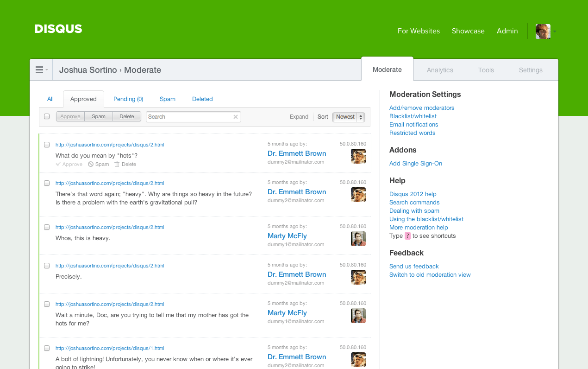Click comment text "Whoa, this is heavy."
This screenshot has height=369, width=588.
83,238
